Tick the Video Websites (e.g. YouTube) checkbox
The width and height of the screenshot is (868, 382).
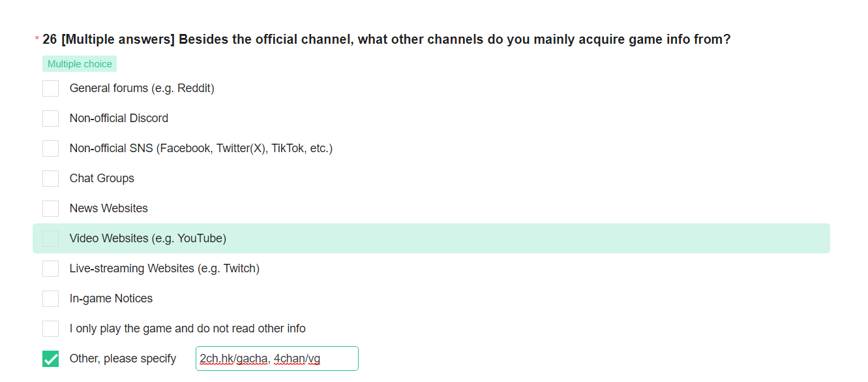click(x=50, y=238)
